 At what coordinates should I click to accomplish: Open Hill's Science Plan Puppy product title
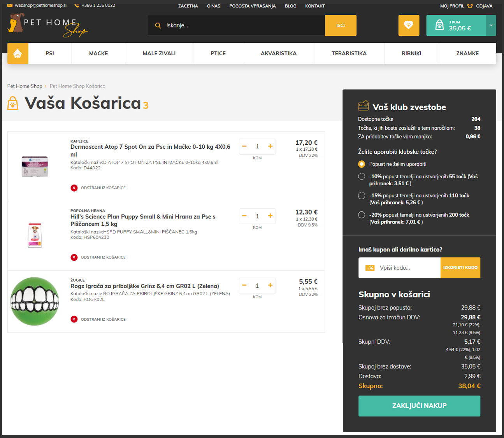coord(143,220)
